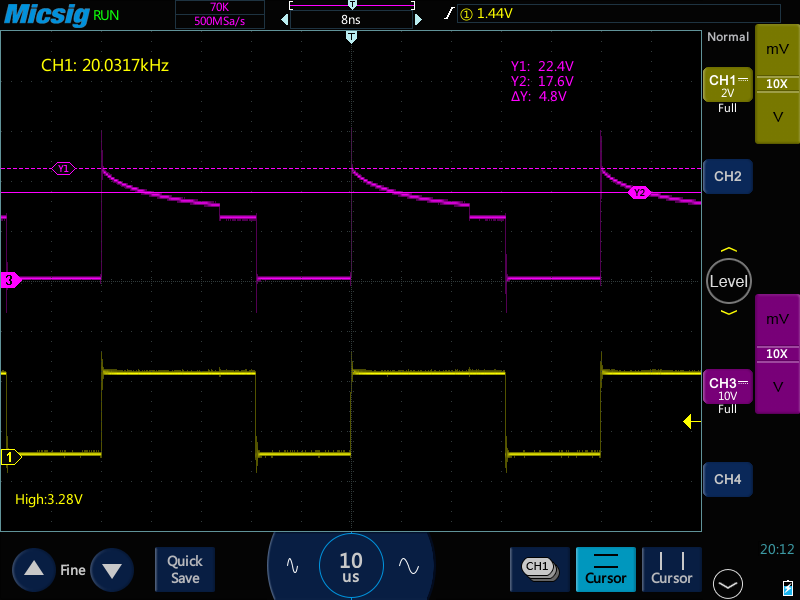This screenshot has height=600, width=800.
Task: Tap the trigger Level knob
Action: tap(728, 281)
